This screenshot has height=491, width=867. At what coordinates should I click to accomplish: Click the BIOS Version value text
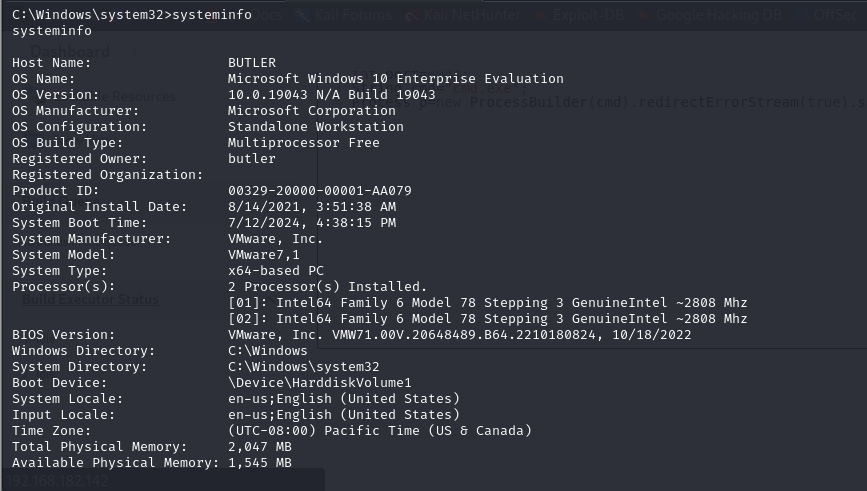[459, 335]
